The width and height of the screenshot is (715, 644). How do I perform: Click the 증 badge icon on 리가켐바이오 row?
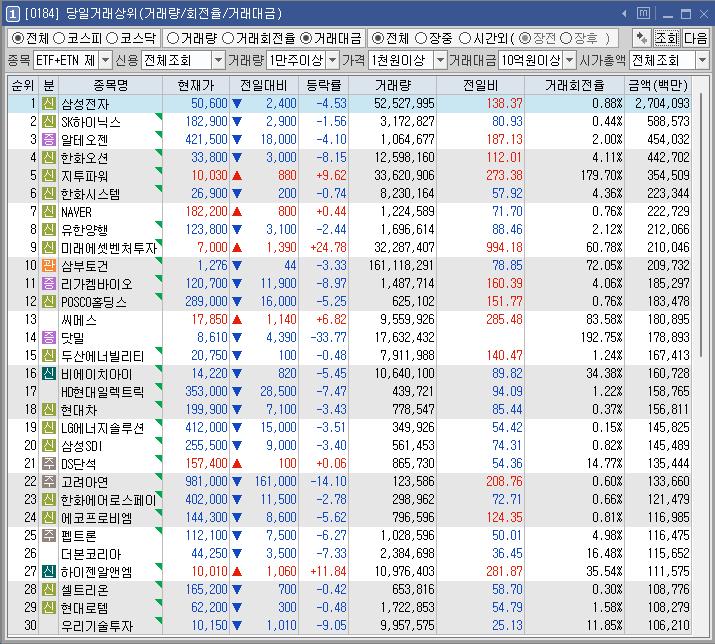click(49, 284)
